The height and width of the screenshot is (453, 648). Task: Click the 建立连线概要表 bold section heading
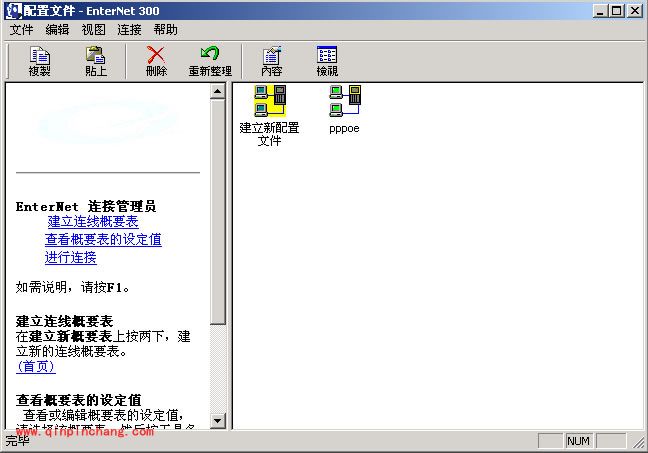pos(64,321)
